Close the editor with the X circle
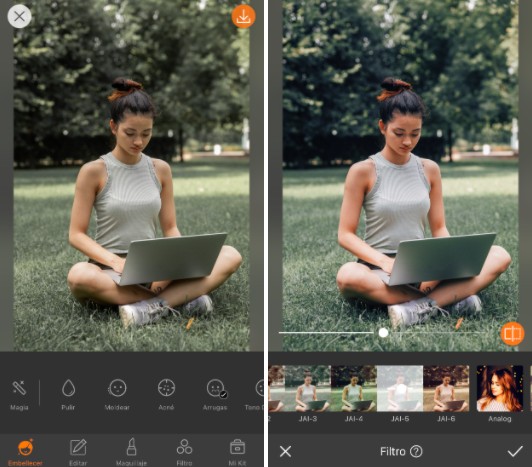Image resolution: width=532 pixels, height=467 pixels. tap(19, 16)
